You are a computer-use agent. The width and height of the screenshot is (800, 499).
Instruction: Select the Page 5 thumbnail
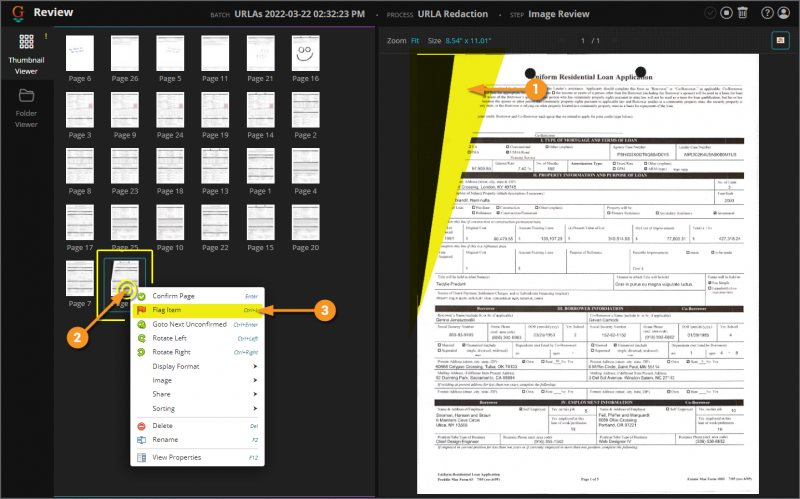[x=170, y=53]
